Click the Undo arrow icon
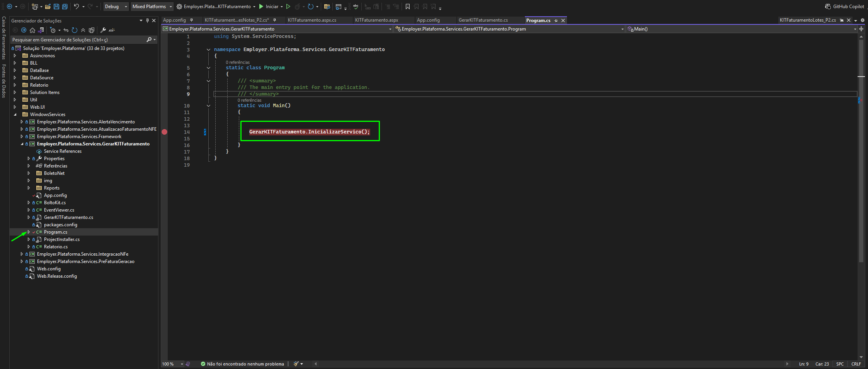The width and height of the screenshot is (868, 369). tap(77, 7)
